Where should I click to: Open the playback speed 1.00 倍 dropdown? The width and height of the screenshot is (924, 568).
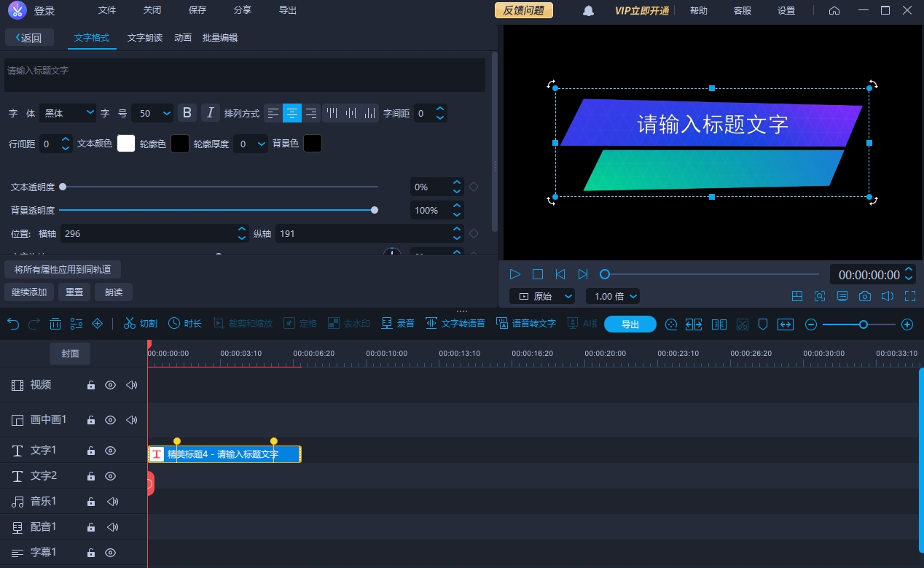point(613,296)
